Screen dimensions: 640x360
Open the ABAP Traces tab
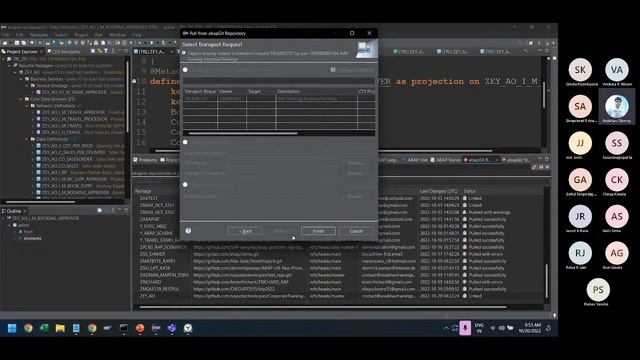[x=446, y=160]
